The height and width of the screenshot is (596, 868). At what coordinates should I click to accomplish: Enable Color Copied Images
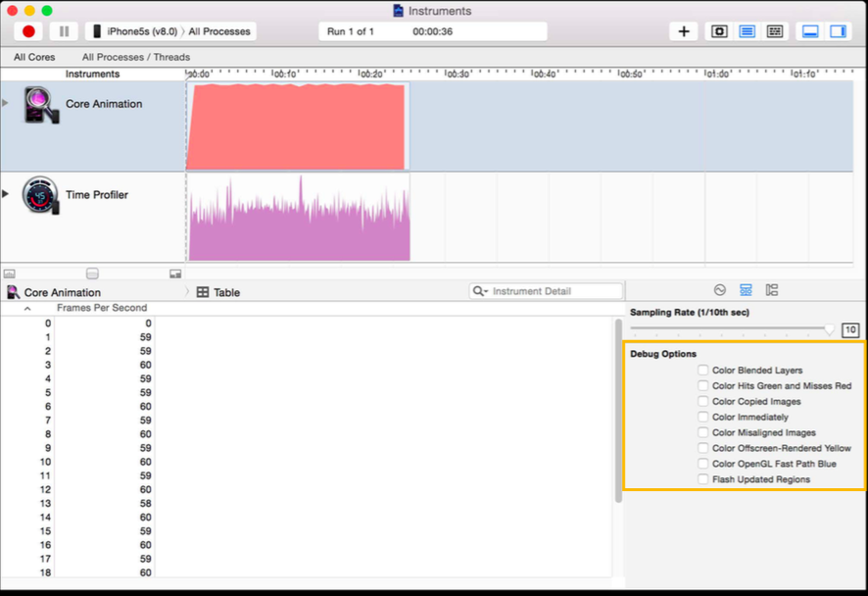coord(703,401)
